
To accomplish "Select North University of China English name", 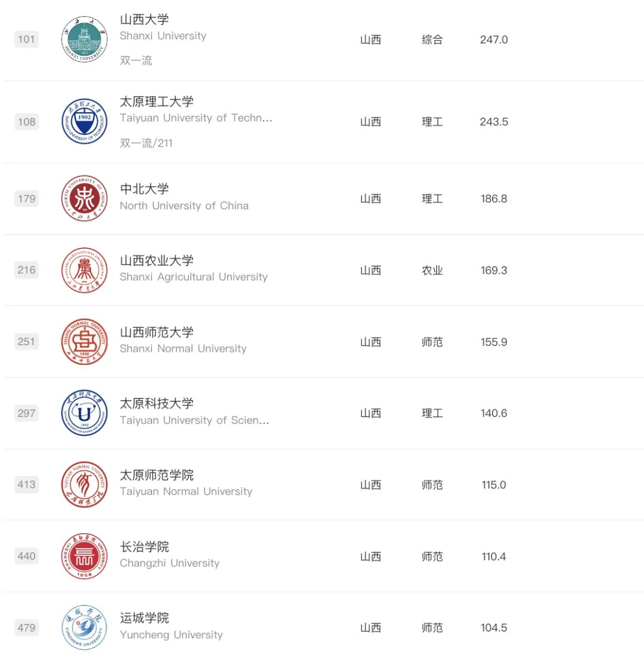I will (184, 206).
